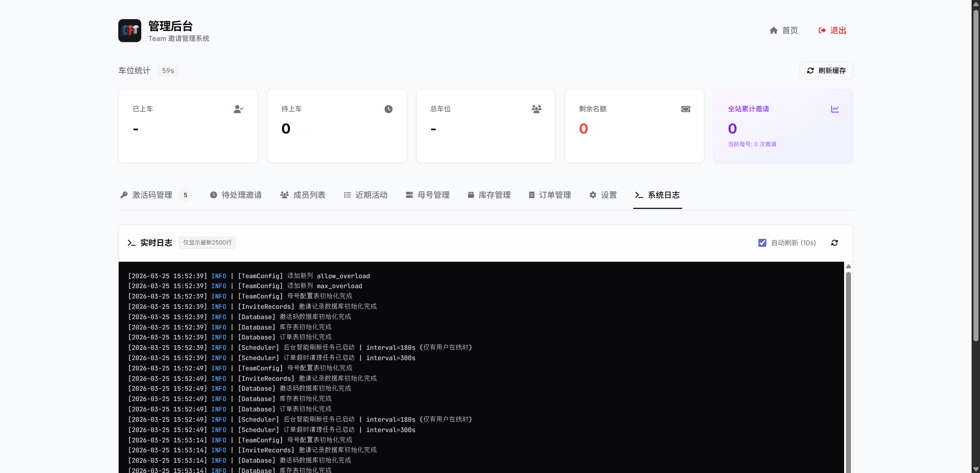Click the user-check icon in 已上车 card

[x=238, y=109]
